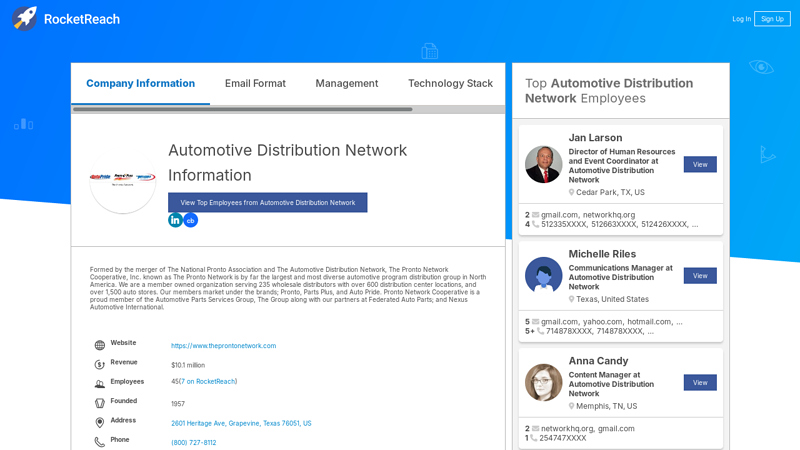This screenshot has width=800, height=450.
Task: Click the Anna Candy name heading
Action: coord(598,361)
